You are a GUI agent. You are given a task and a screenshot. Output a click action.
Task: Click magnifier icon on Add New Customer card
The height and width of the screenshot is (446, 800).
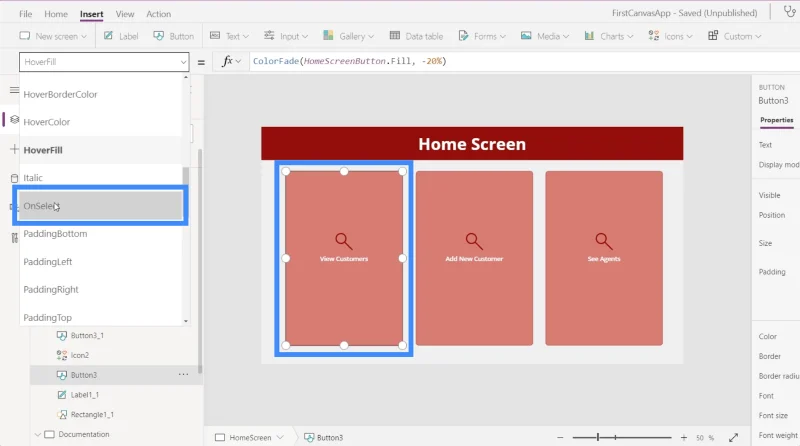click(x=474, y=240)
